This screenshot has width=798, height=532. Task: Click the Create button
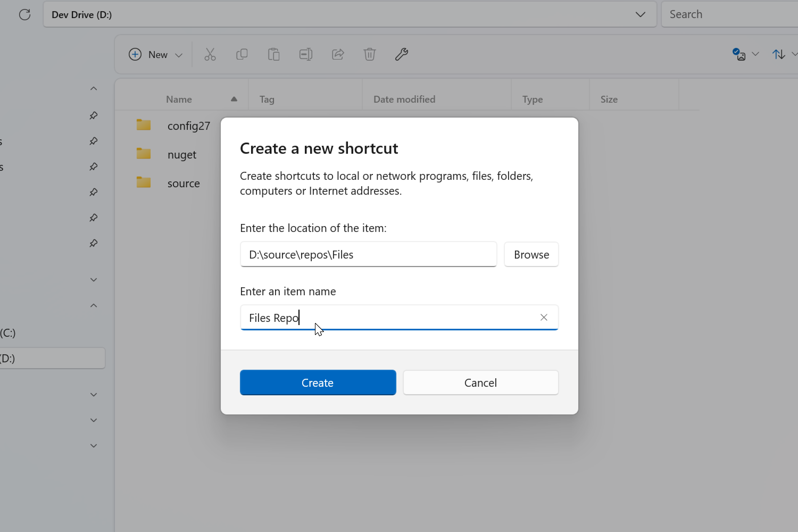click(318, 383)
